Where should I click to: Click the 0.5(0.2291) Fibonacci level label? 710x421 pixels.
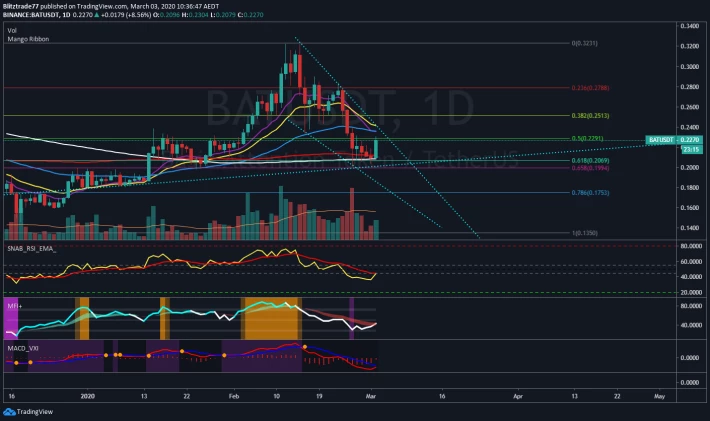587,139
